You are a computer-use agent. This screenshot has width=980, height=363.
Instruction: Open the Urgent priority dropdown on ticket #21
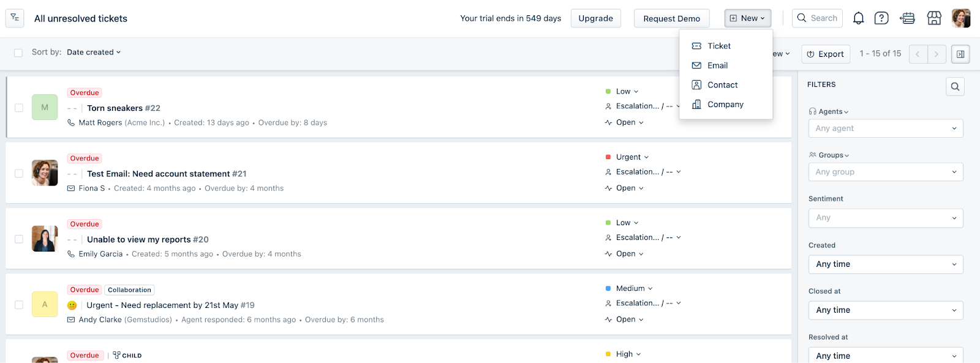pyautogui.click(x=632, y=157)
